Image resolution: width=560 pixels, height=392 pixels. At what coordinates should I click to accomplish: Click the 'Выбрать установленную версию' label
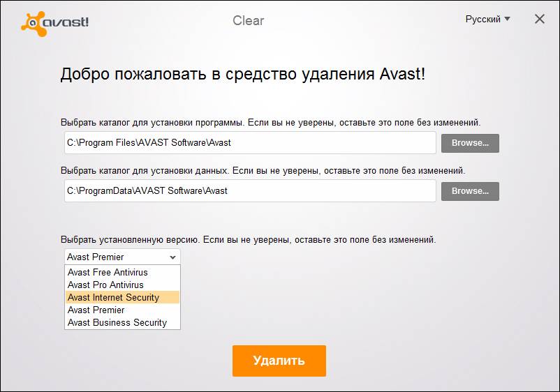[x=248, y=240]
